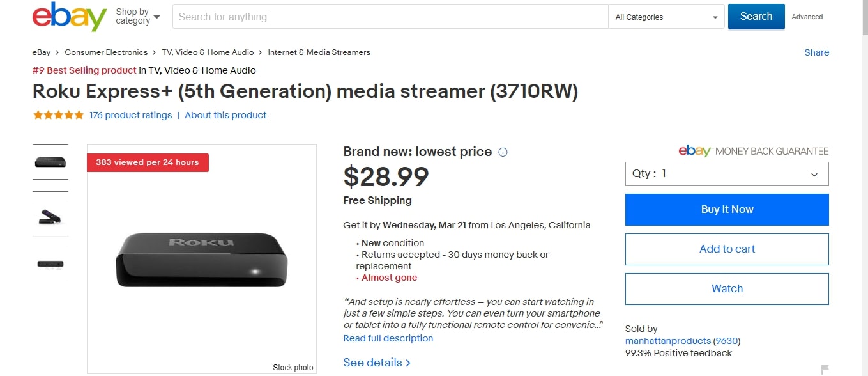Open the manhattanproducts seller link
Image resolution: width=868 pixels, height=376 pixels.
point(667,341)
